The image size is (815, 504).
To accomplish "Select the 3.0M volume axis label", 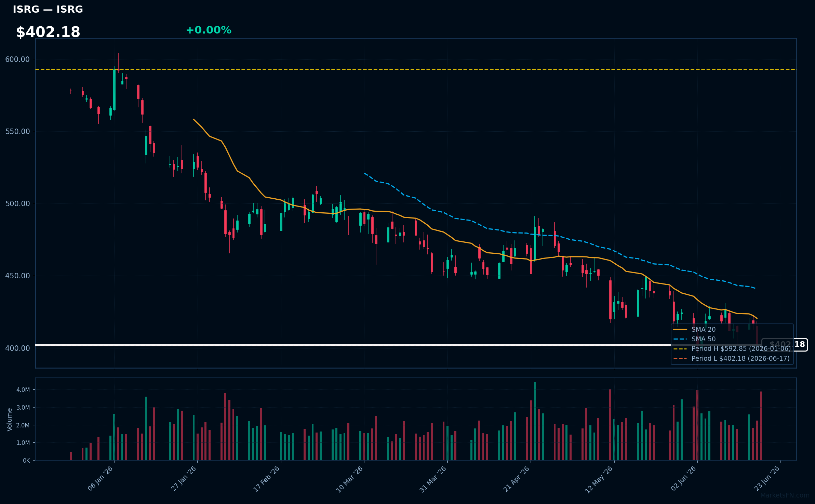I will (23, 407).
